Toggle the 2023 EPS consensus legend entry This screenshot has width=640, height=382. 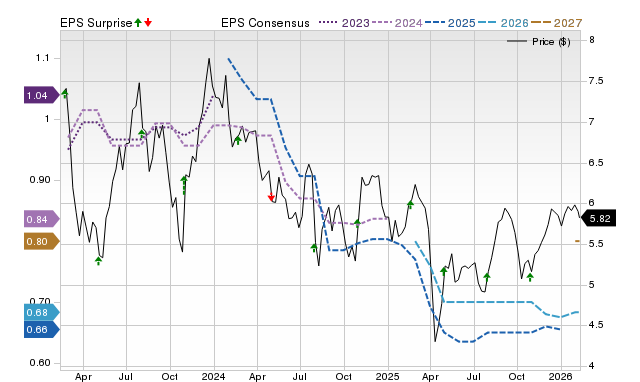(344, 23)
